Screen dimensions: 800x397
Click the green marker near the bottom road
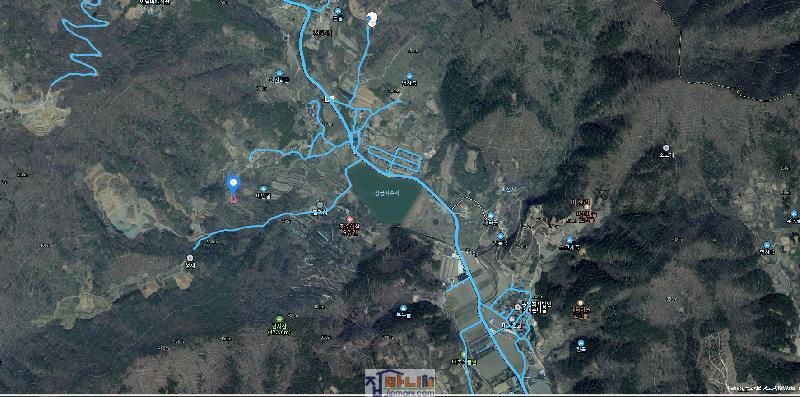pos(463,354)
